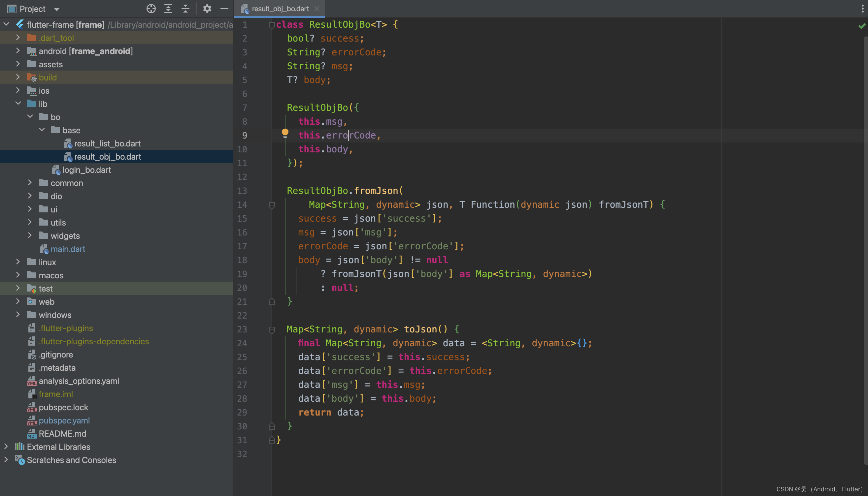Viewport: 868px width, 496px height.
Task: Collapse the lib folder
Action: tap(18, 104)
